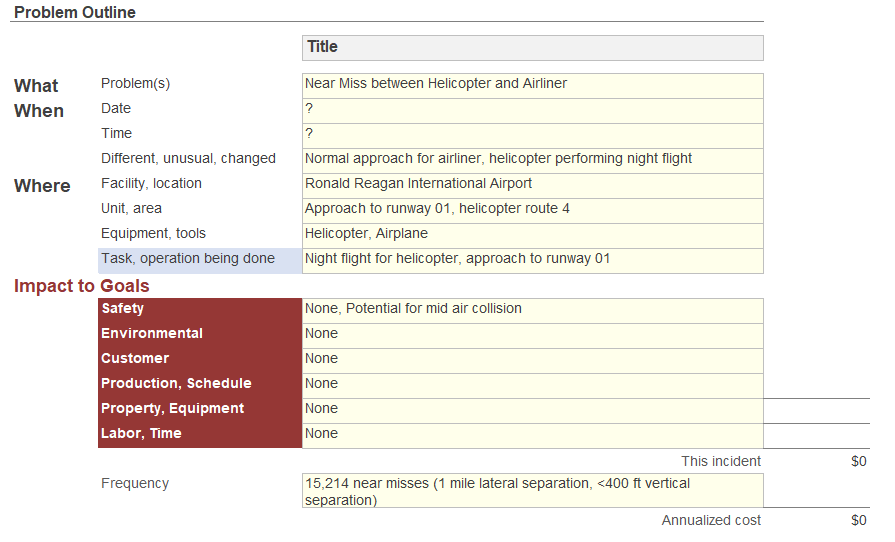Select the Property, Equipment value field
This screenshot has width=895, height=542.
coord(532,410)
